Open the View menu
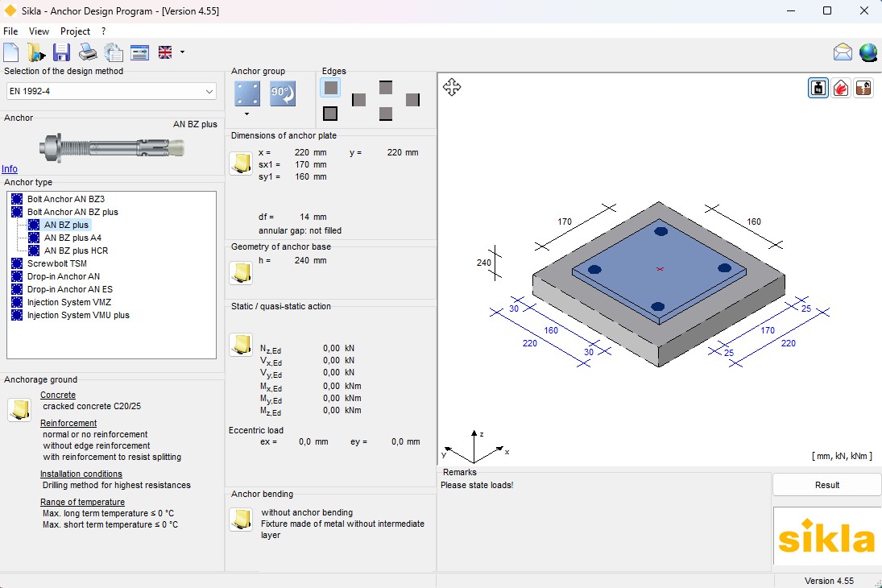The height and width of the screenshot is (588, 882). (x=39, y=31)
